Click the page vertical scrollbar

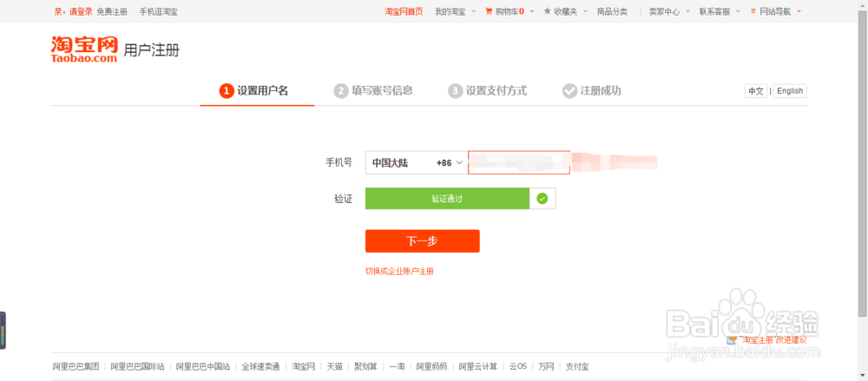(x=863, y=163)
